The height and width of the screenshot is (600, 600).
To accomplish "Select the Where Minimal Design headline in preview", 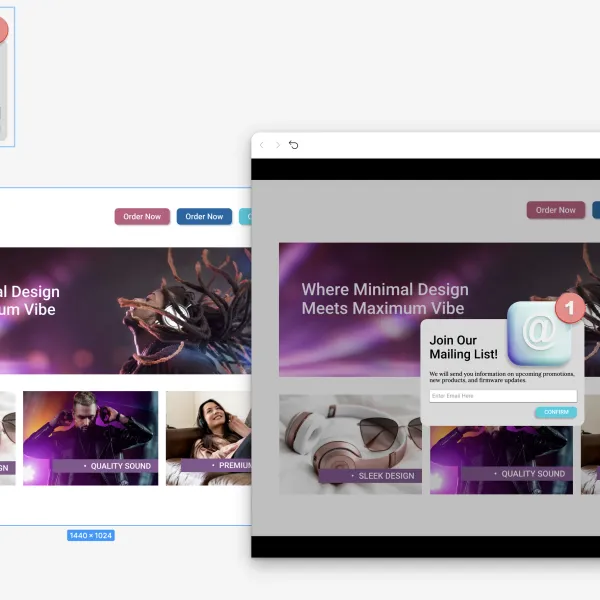I will [385, 299].
